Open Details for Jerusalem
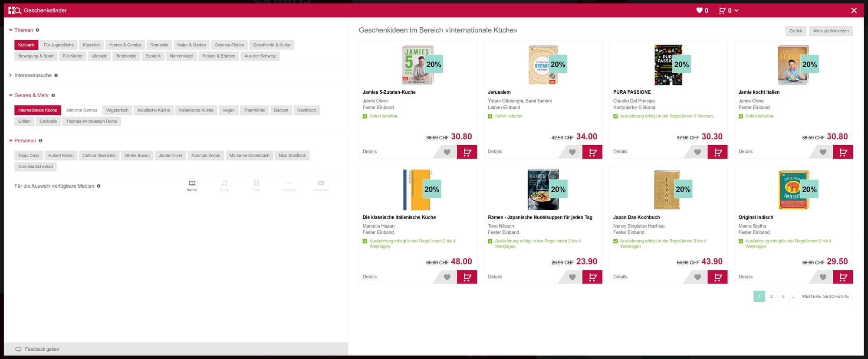 point(495,152)
